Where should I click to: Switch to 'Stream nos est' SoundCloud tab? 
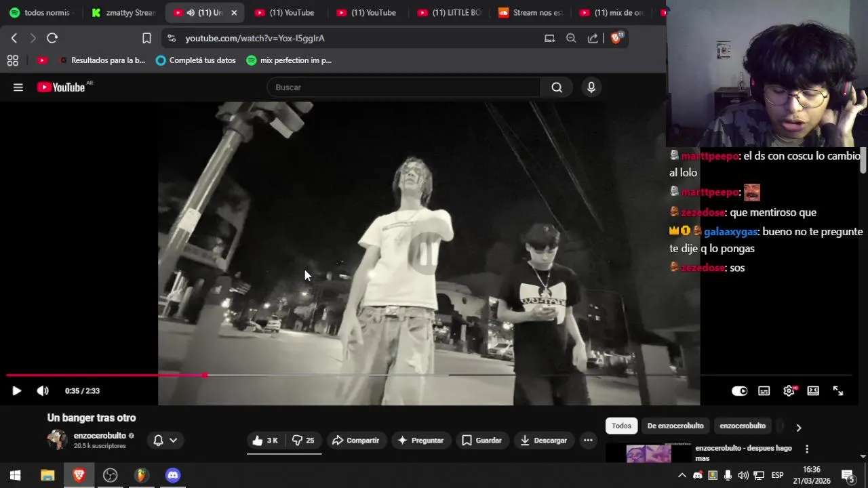coord(531,13)
